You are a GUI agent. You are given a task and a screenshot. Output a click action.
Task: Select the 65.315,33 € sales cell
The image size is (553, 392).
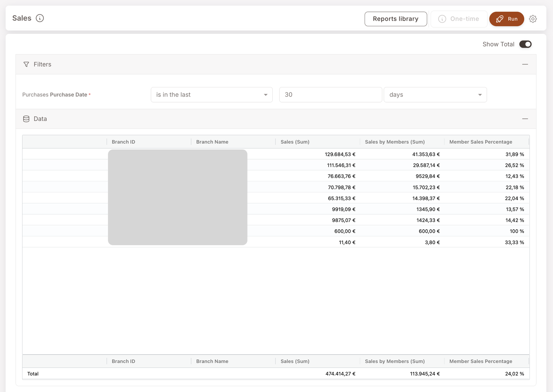coord(318,199)
